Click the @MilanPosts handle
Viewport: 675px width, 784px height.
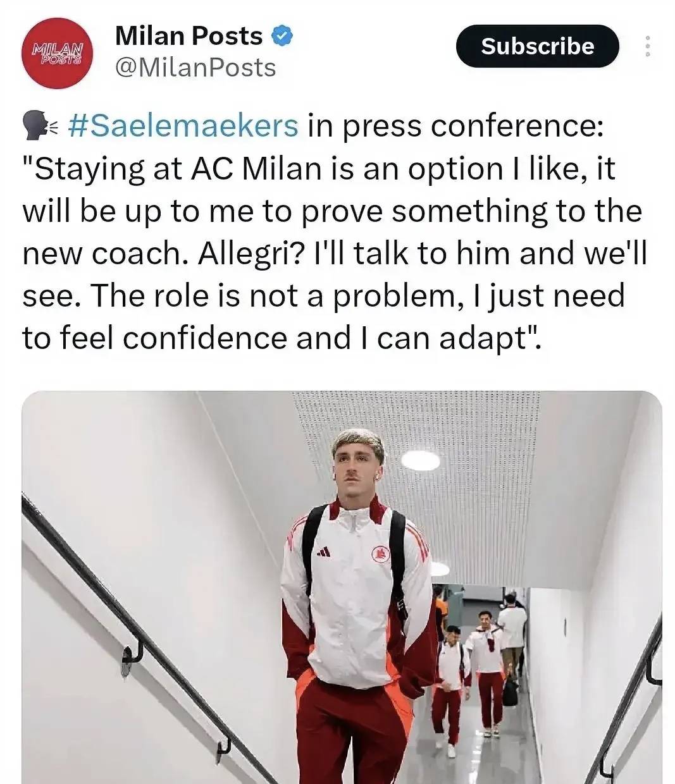[195, 67]
